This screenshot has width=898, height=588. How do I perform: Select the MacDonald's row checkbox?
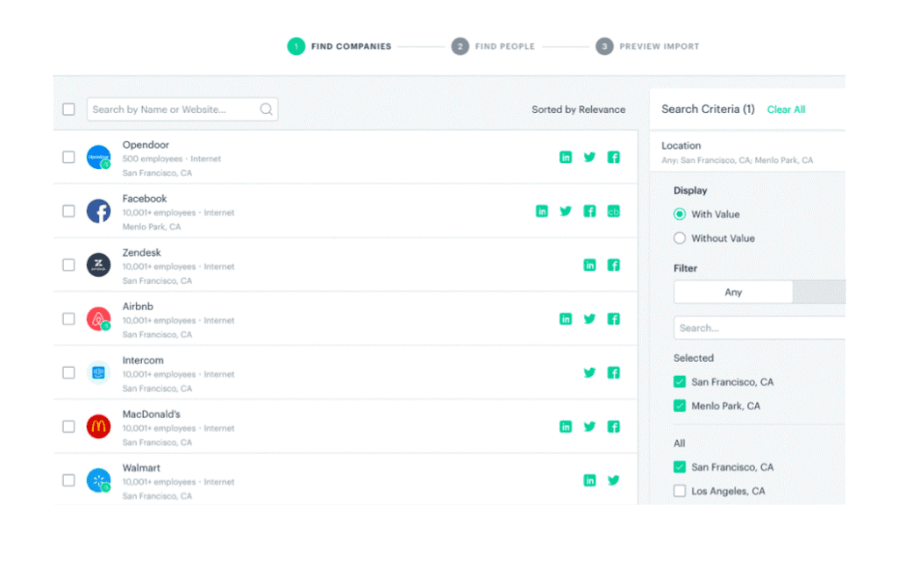[68, 426]
